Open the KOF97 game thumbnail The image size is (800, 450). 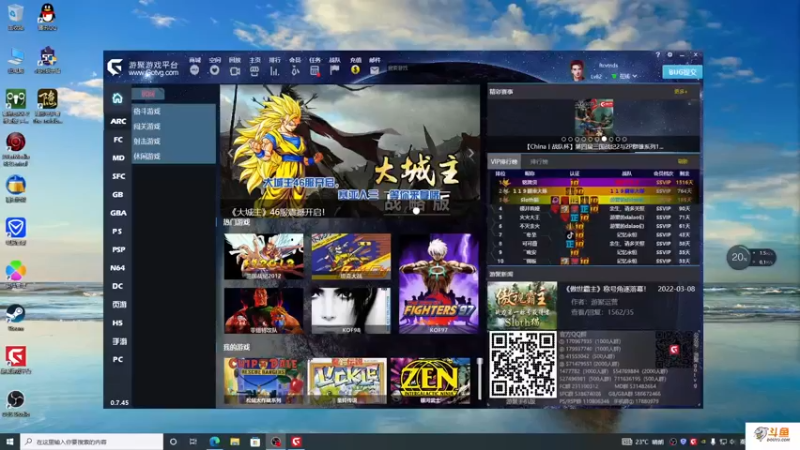point(439,284)
